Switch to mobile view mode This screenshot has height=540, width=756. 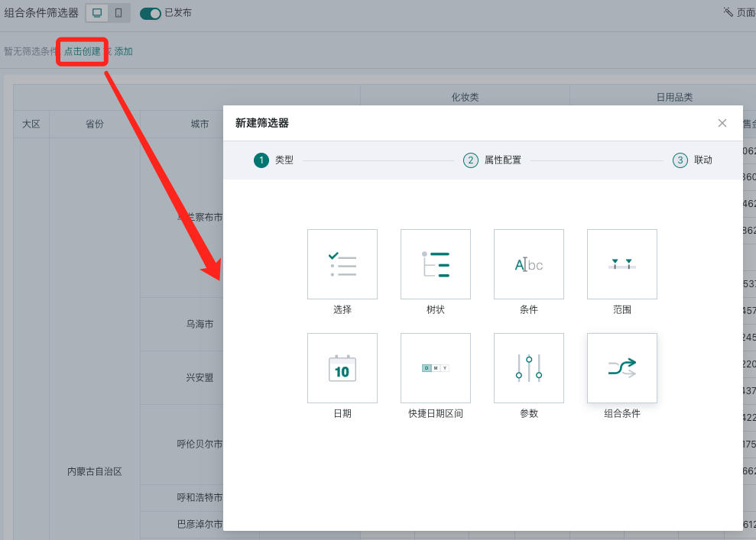point(118,13)
